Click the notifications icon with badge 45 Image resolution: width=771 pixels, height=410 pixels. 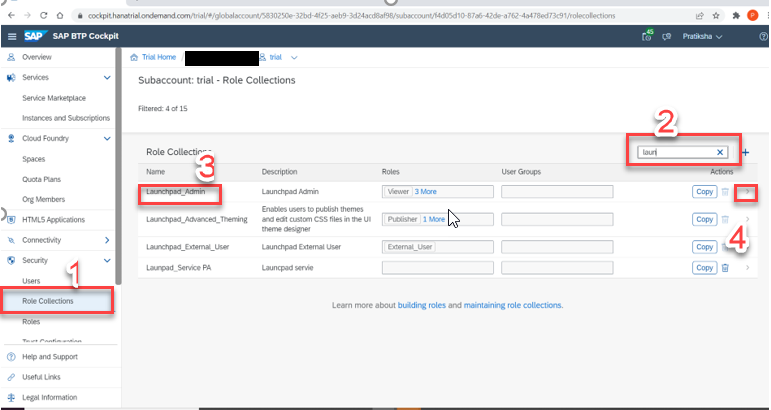coord(647,37)
